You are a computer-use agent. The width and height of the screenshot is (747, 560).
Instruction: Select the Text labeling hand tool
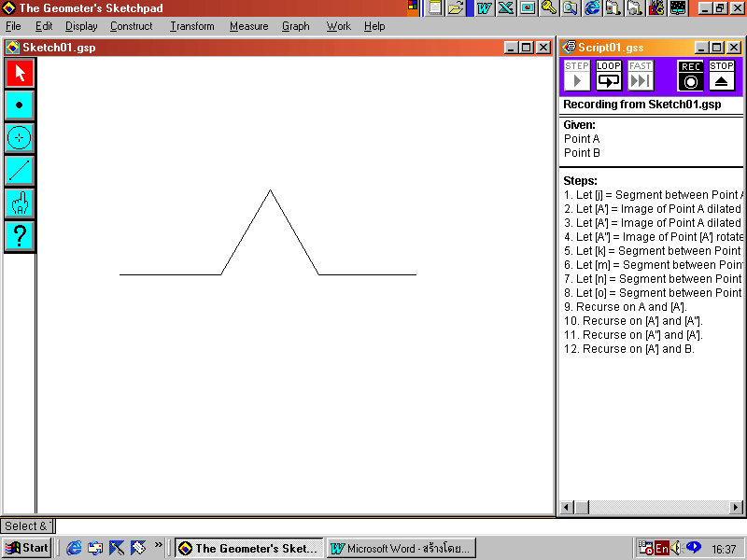click(x=19, y=203)
